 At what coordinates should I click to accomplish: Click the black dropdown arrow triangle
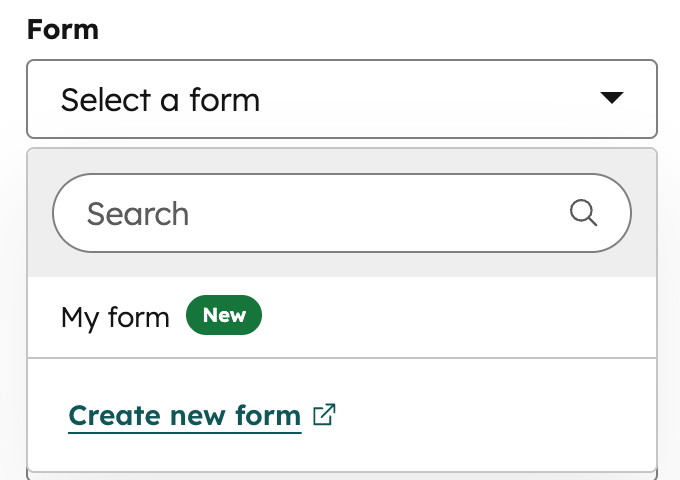click(x=611, y=98)
